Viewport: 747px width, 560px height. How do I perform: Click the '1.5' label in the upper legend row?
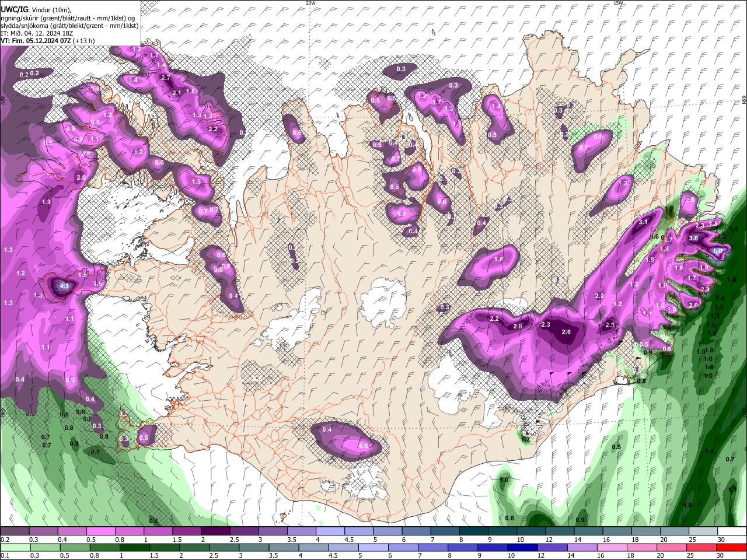coord(177,540)
